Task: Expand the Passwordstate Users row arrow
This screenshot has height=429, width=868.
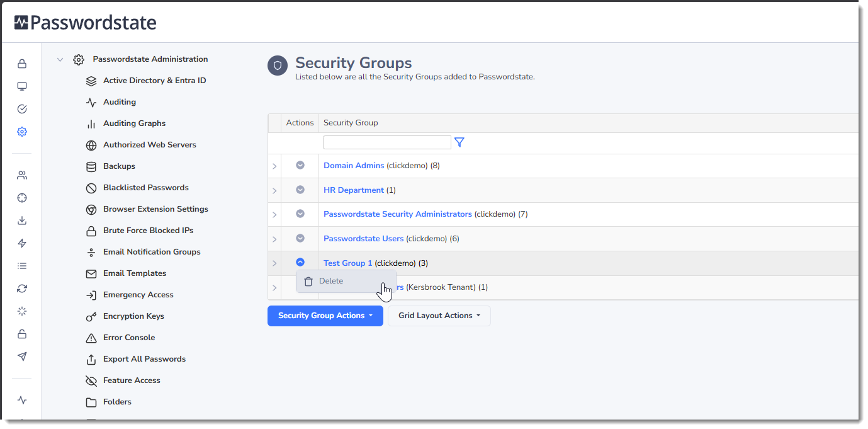Action: click(274, 239)
